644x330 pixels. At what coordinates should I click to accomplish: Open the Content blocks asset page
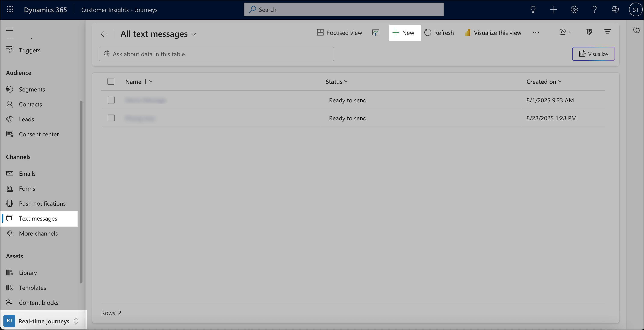pyautogui.click(x=38, y=302)
